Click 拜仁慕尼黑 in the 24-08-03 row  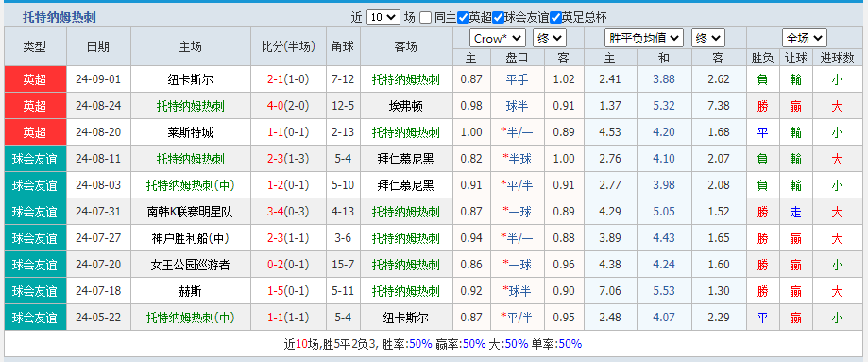click(x=406, y=185)
